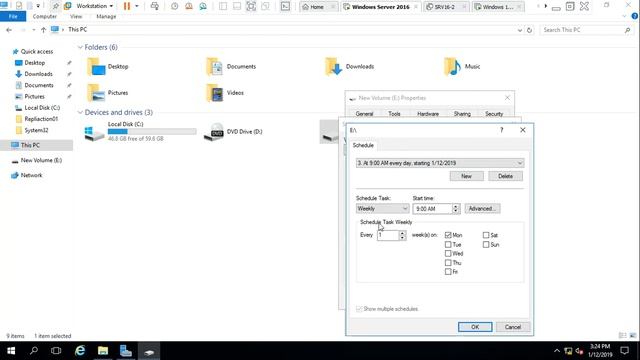Click OK in the schedule dialog
The height and width of the screenshot is (360, 640).
[475, 327]
